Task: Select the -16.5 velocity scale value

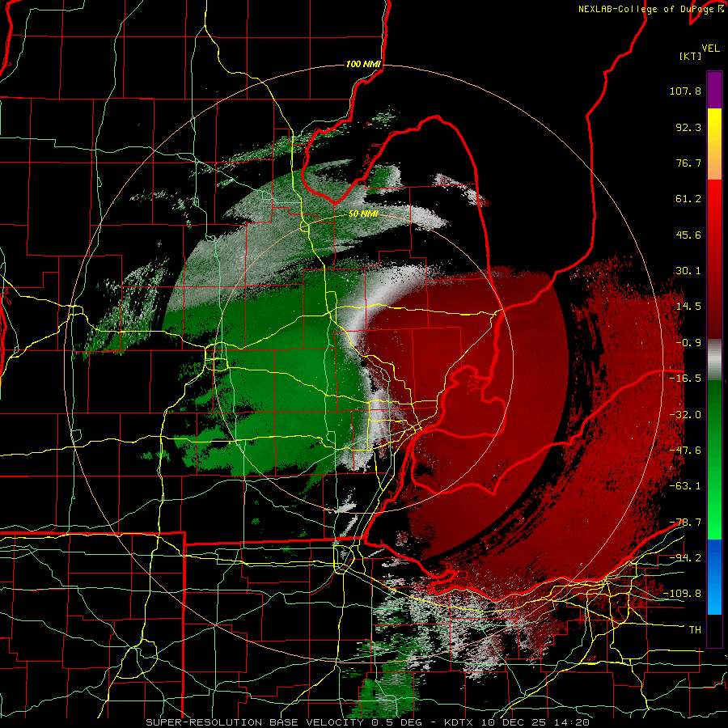Action: 685,379
